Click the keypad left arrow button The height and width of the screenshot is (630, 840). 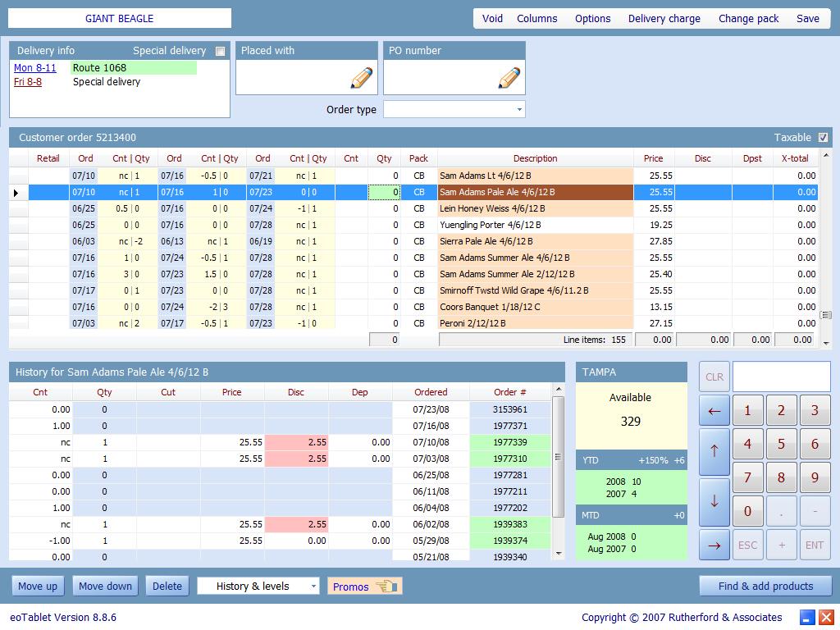tap(714, 411)
